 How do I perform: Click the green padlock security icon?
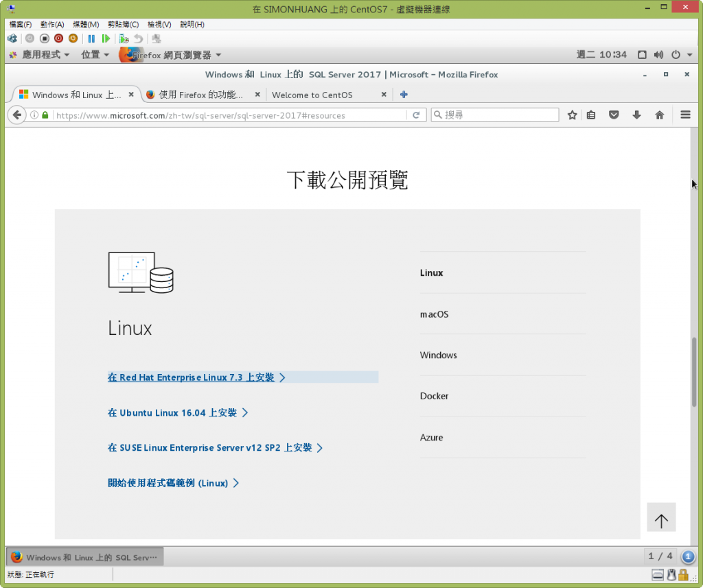(x=45, y=115)
